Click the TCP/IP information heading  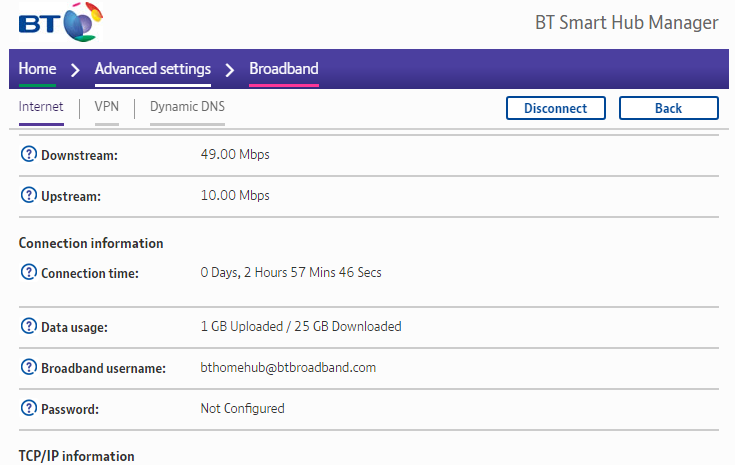pyautogui.click(x=77, y=456)
